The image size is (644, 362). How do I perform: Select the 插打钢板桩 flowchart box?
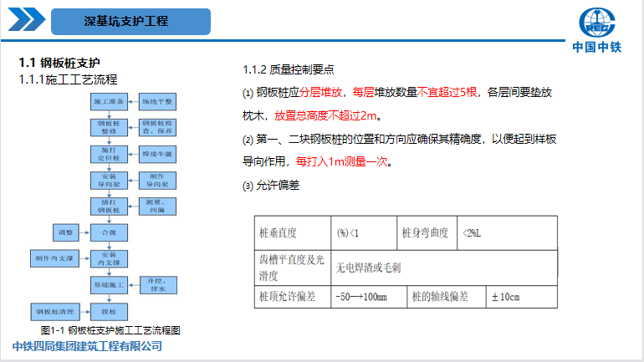coord(109,206)
